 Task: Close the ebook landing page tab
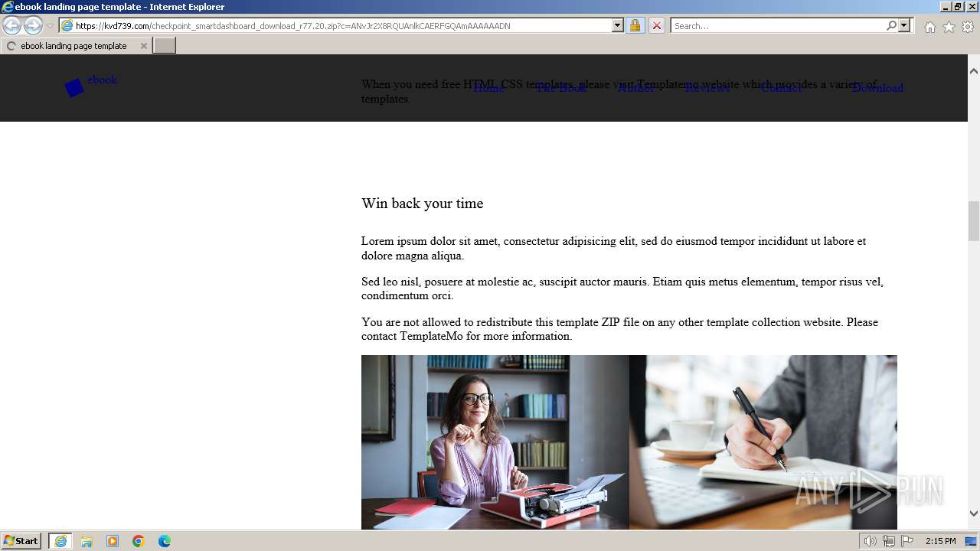[x=143, y=46]
